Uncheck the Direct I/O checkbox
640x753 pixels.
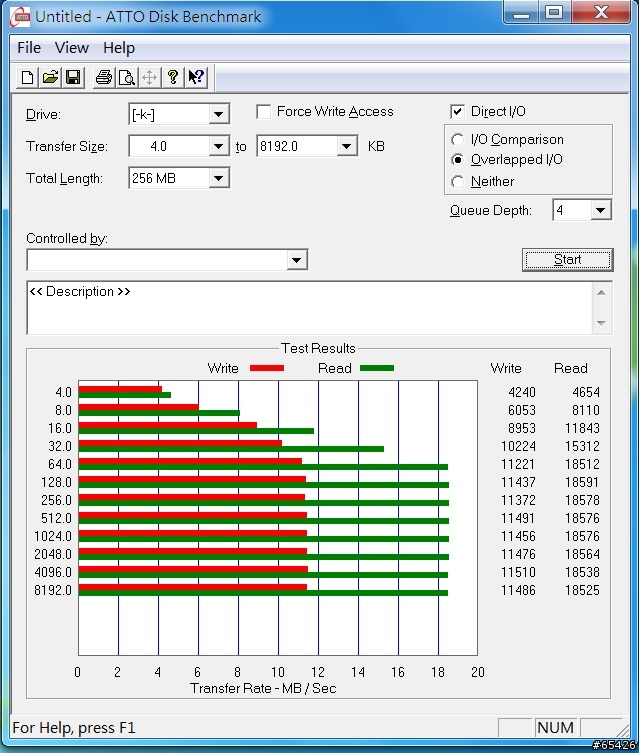(458, 112)
